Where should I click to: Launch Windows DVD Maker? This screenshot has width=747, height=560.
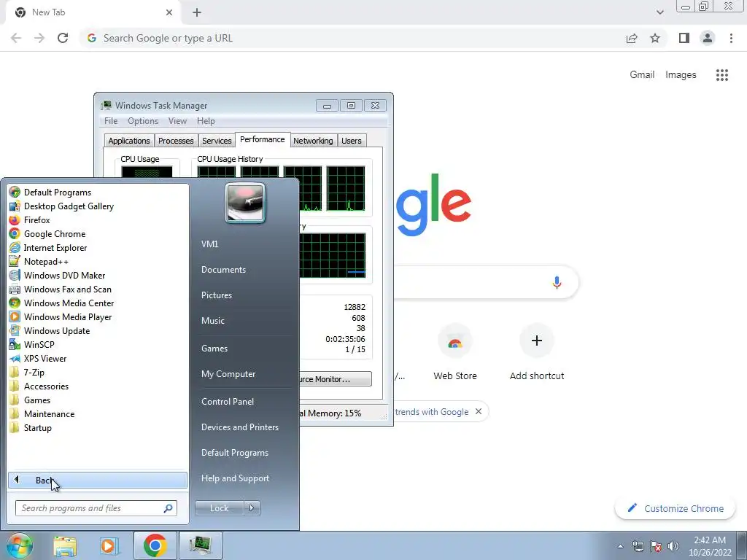pyautogui.click(x=57, y=275)
